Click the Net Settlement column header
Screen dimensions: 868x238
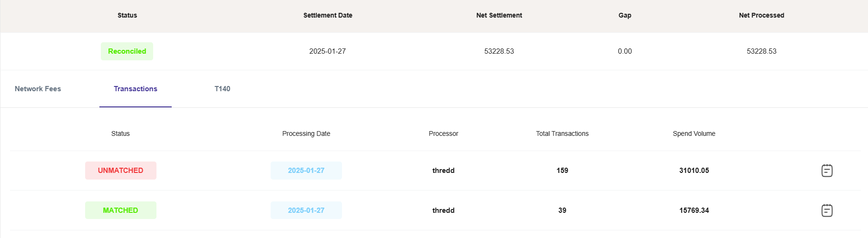499,15
